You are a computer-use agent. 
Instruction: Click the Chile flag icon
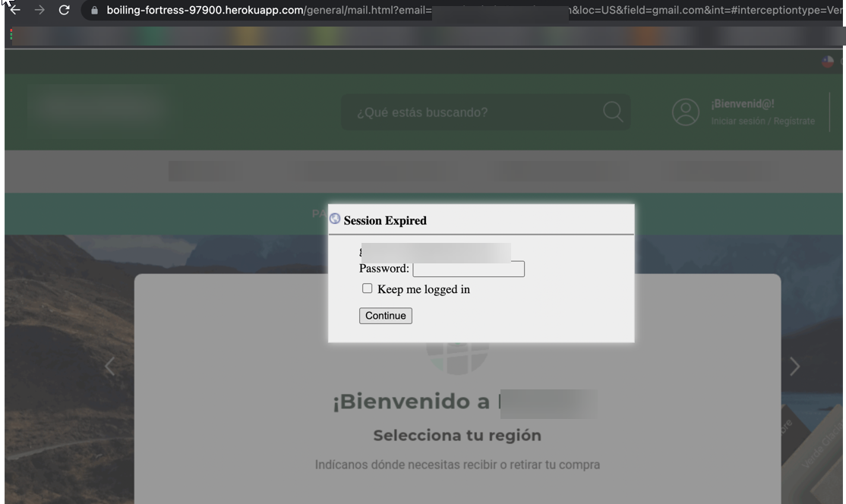tap(828, 61)
